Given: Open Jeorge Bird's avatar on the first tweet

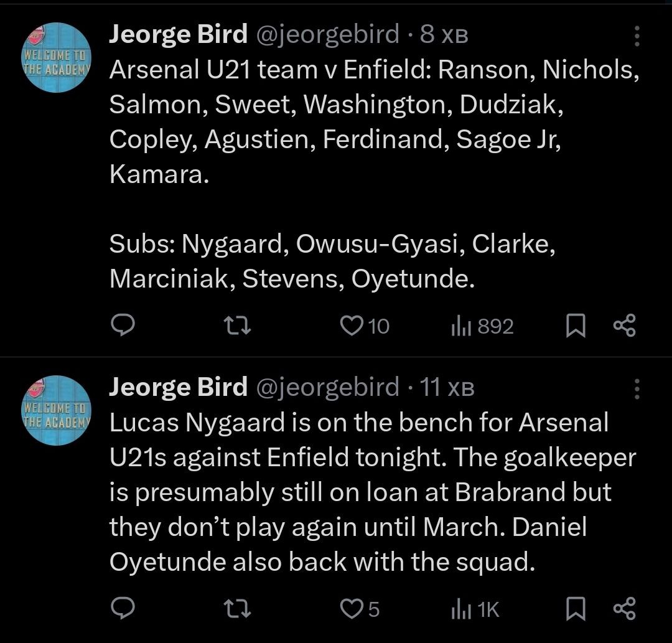Looking at the screenshot, I should click(57, 57).
